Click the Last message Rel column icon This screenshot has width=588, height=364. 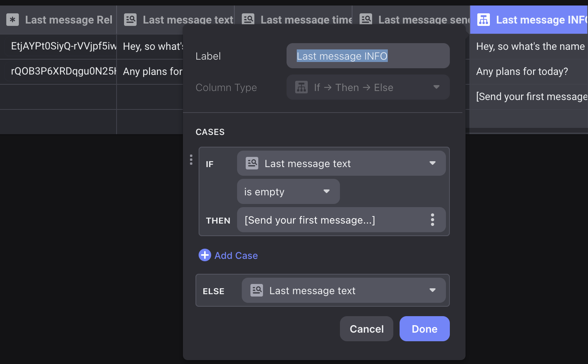click(x=13, y=20)
